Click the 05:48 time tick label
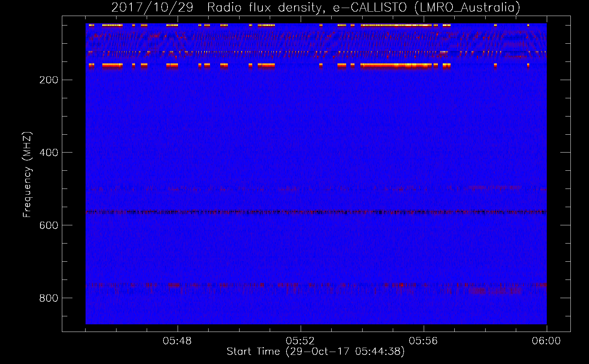Screen dimensions: 589x364 pyautogui.click(x=177, y=341)
